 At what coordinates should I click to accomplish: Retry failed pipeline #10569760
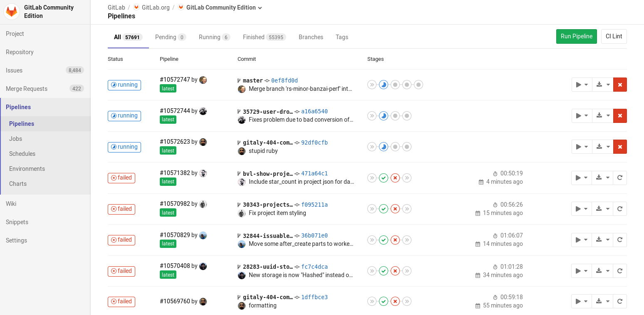coord(620,301)
